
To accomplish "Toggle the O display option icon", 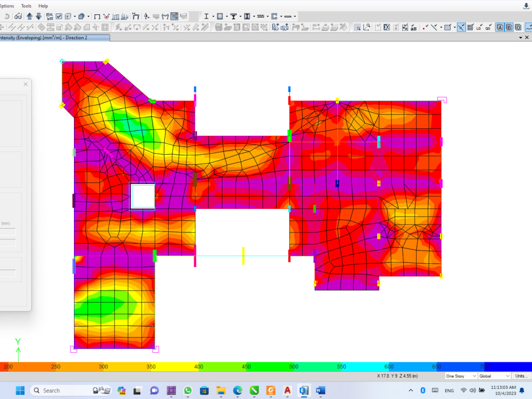I will click(x=518, y=27).
